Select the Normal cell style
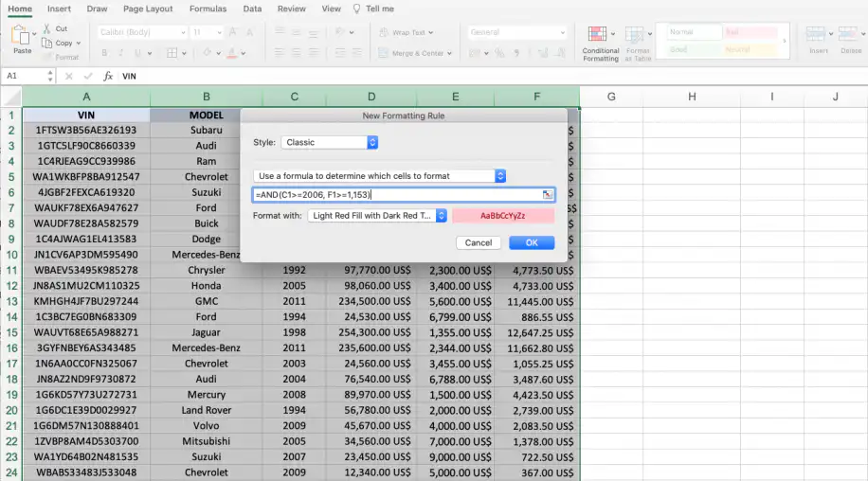 click(x=694, y=32)
